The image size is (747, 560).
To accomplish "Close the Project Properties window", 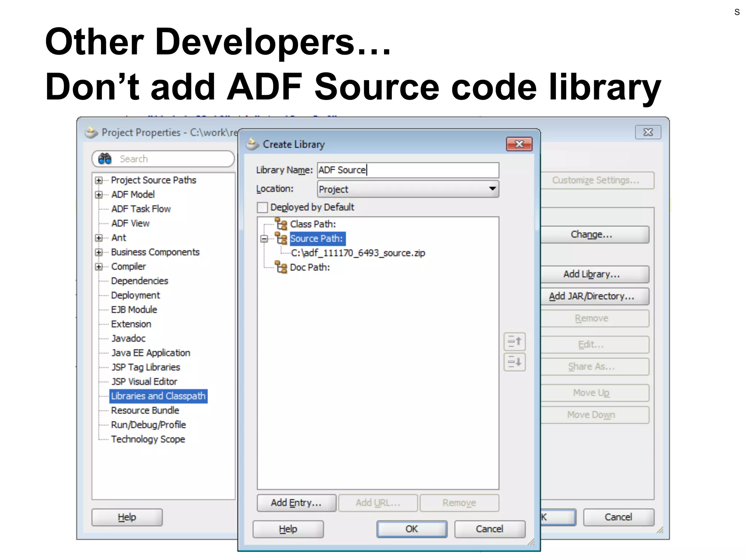I will (x=648, y=132).
